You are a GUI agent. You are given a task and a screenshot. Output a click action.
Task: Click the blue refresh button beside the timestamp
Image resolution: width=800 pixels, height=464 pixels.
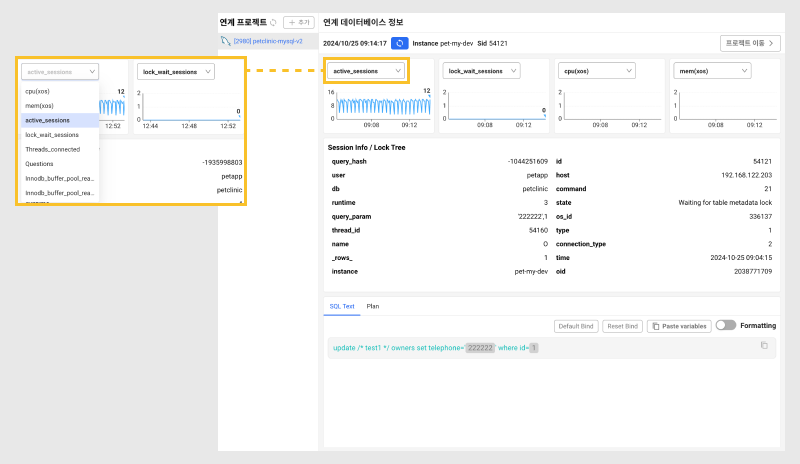399,43
